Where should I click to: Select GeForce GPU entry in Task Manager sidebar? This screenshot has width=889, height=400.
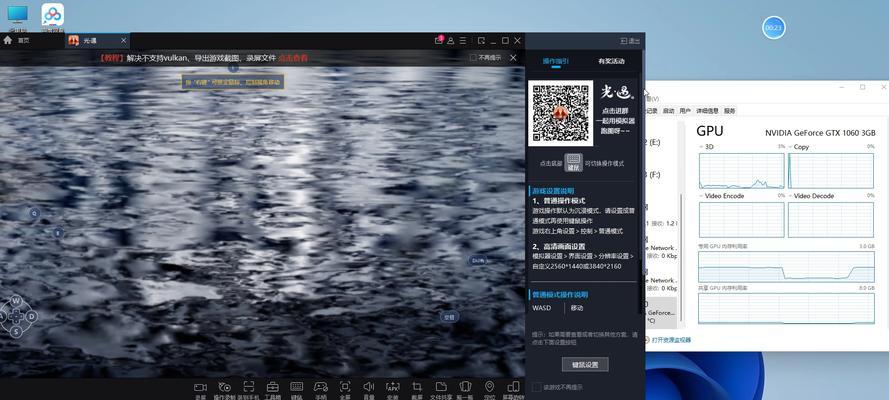(661, 313)
